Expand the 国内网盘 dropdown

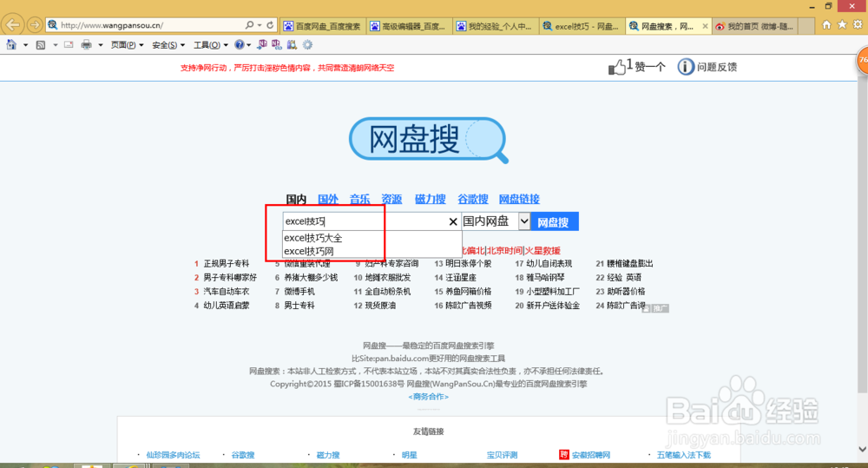pyautogui.click(x=523, y=221)
